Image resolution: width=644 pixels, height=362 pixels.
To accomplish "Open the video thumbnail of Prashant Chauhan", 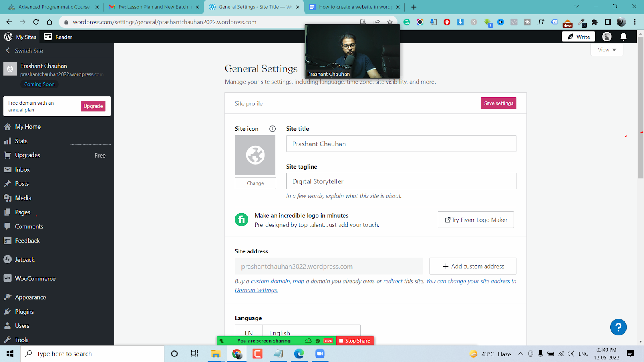I will point(353,51).
